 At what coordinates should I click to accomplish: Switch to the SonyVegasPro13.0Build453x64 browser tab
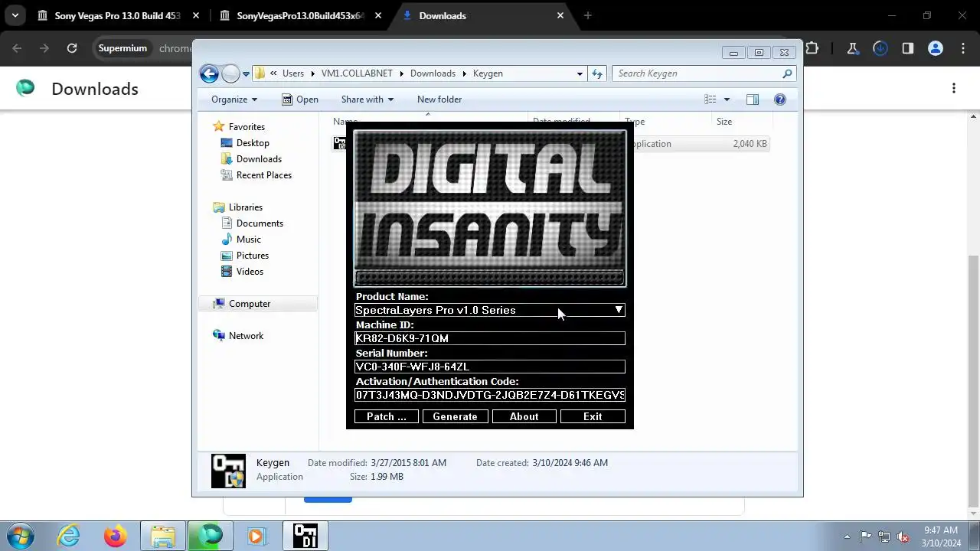[300, 15]
